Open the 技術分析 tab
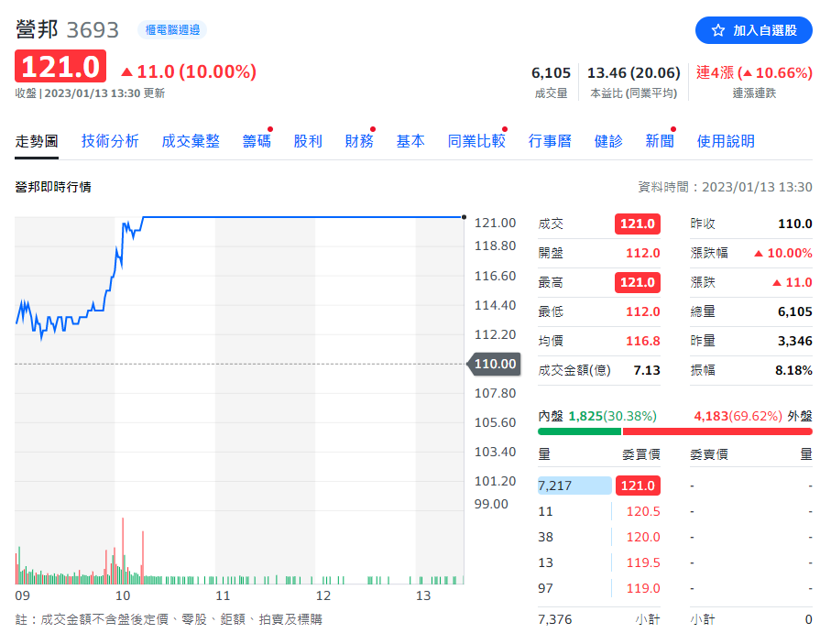This screenshot has width=820, height=644. [110, 141]
